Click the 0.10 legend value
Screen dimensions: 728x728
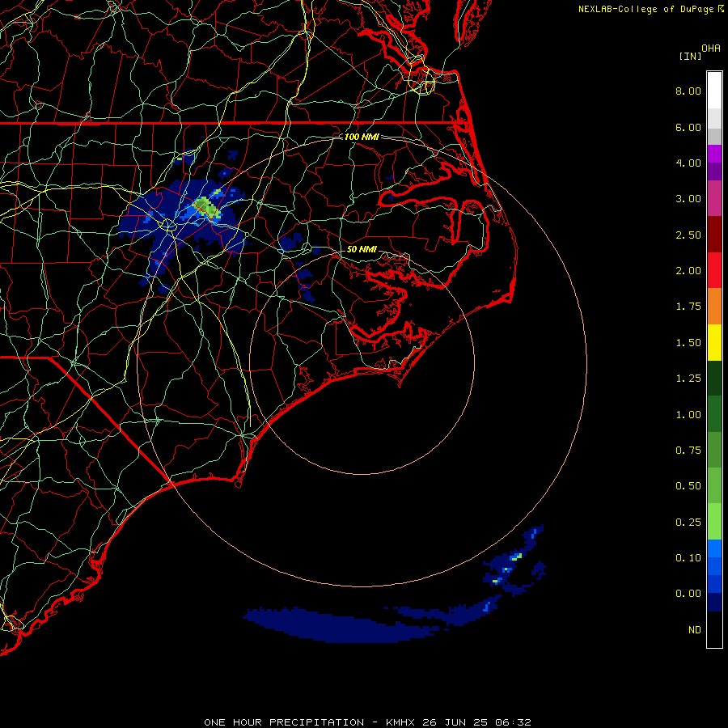pos(688,558)
